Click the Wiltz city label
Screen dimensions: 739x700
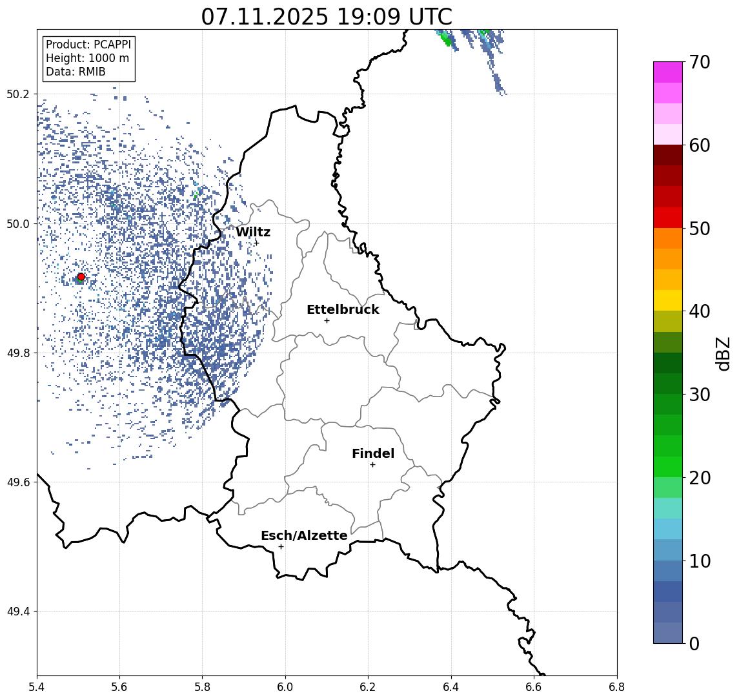(x=253, y=232)
